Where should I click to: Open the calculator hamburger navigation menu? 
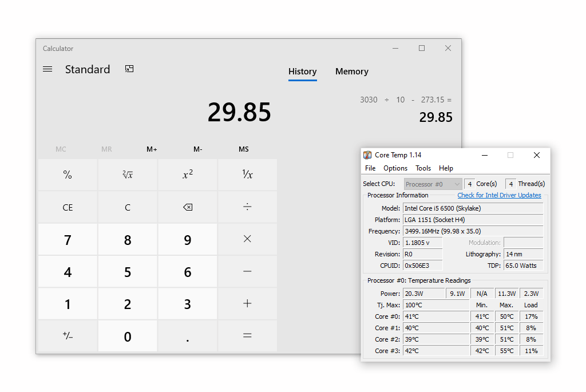point(47,69)
